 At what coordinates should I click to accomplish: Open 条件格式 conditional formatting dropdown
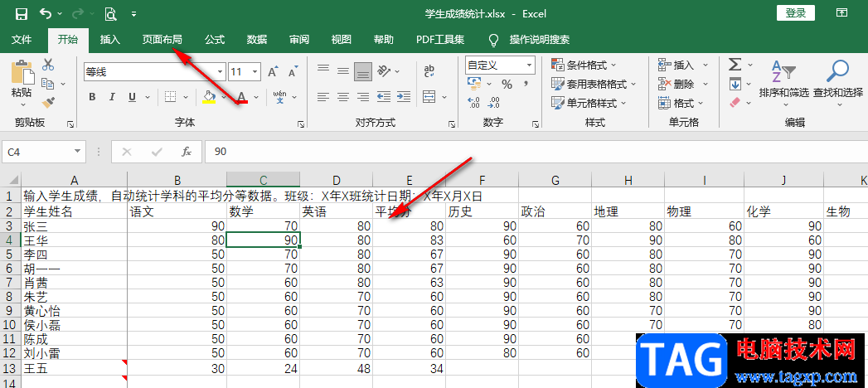(584, 65)
